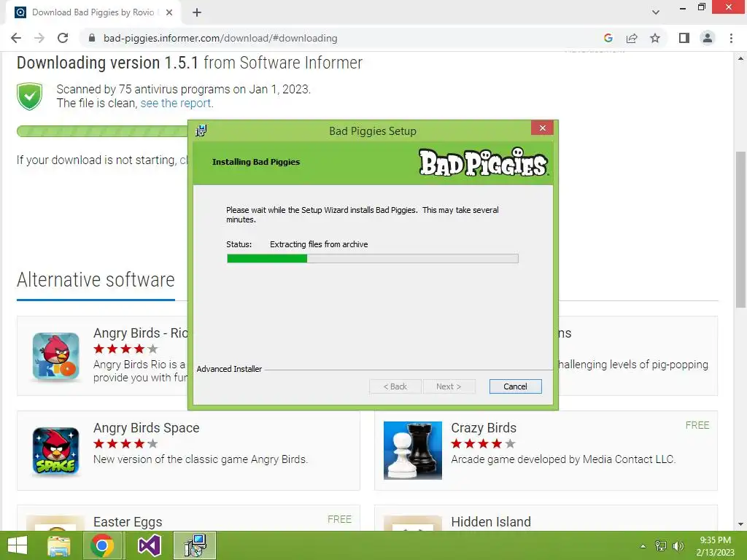Open the Chrome side panel icon
The image size is (747, 560).
(x=684, y=38)
